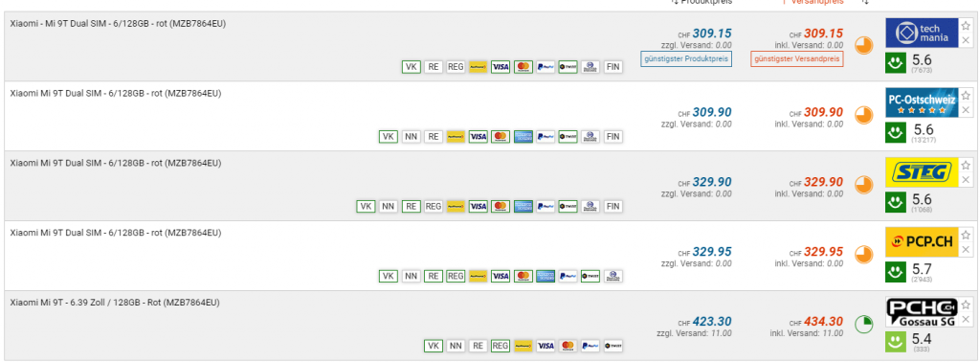Click the green smiley rating of PC-Ostschweiz

tap(896, 132)
